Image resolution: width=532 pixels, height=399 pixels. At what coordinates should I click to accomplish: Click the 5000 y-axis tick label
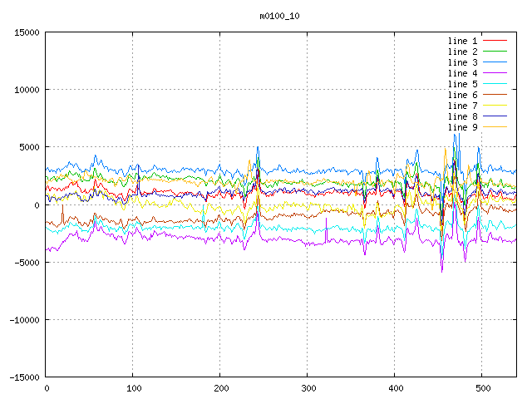point(29,147)
